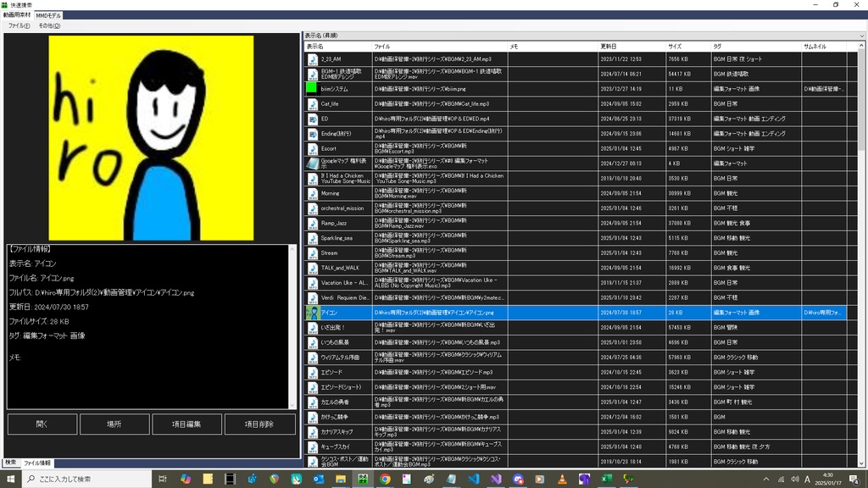Viewport: 868px width, 488px height.
Task: Switch to the 検索 bottom tab
Action: coord(11,463)
